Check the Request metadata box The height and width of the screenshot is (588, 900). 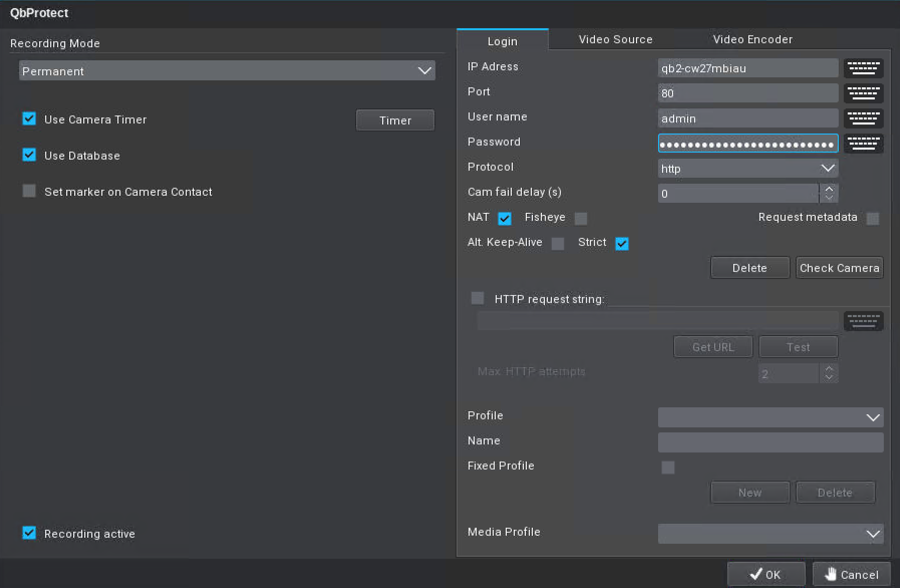(873, 218)
